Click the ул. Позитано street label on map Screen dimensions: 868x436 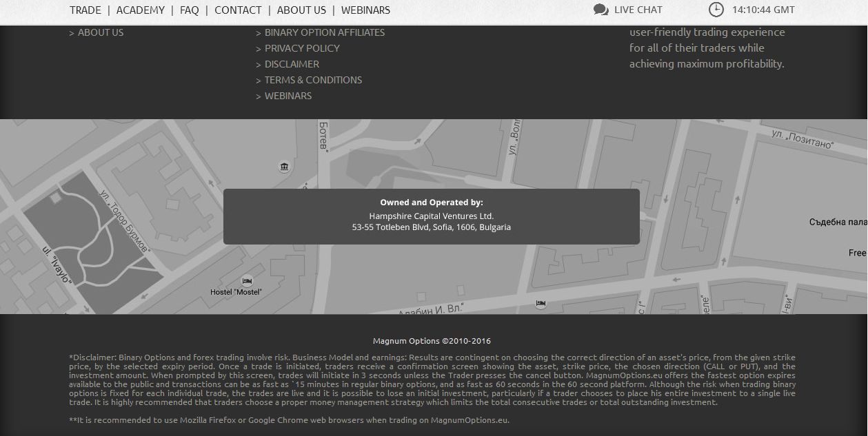(x=802, y=139)
